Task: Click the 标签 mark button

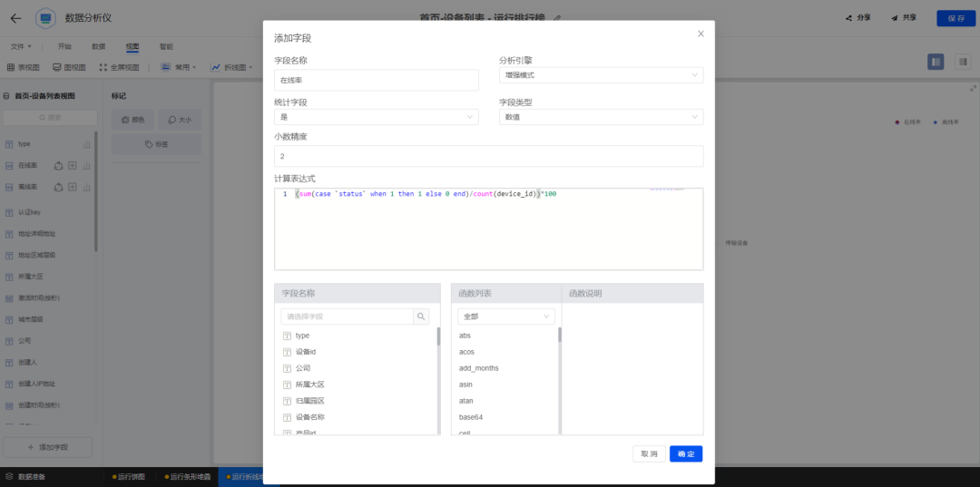Action: coord(156,144)
